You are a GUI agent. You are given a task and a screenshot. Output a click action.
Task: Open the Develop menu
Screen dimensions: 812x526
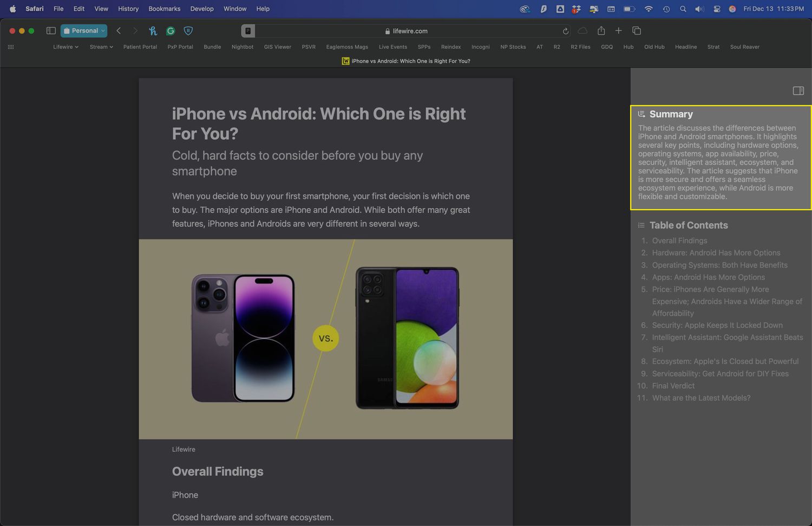202,9
